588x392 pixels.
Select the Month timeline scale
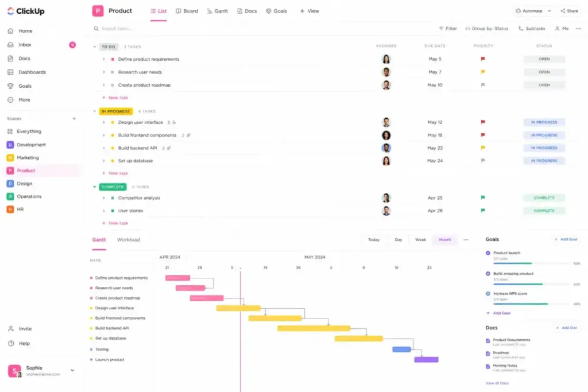445,239
